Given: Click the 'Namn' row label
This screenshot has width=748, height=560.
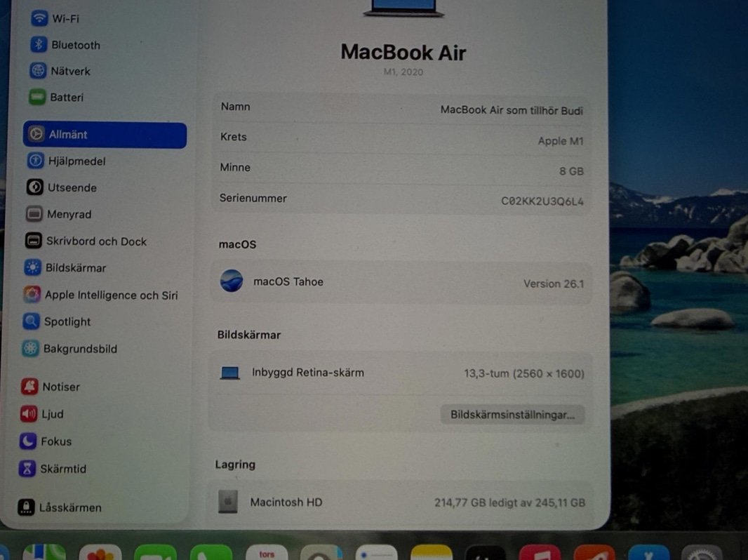Looking at the screenshot, I should [235, 107].
